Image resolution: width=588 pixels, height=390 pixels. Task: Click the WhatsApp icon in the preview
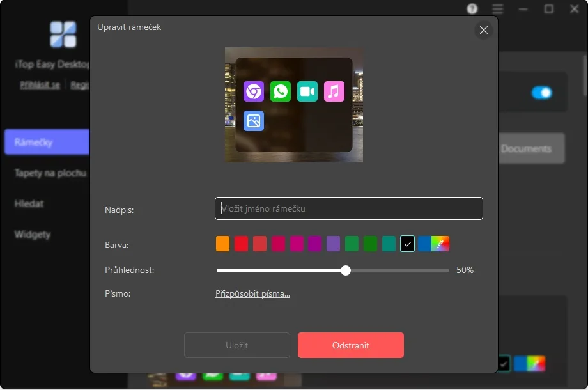tap(281, 91)
